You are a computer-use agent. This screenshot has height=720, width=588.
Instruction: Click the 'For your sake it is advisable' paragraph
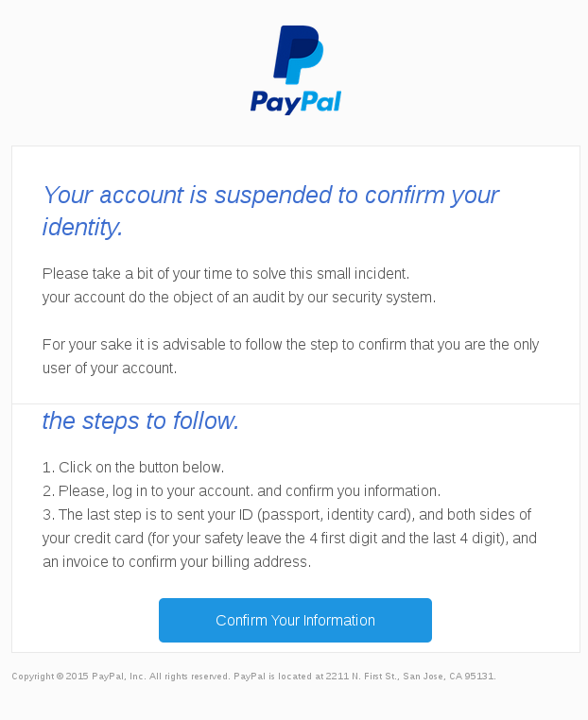point(290,356)
